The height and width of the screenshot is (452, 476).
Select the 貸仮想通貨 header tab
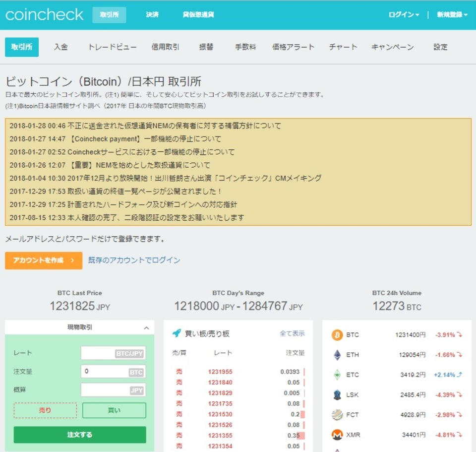(198, 14)
